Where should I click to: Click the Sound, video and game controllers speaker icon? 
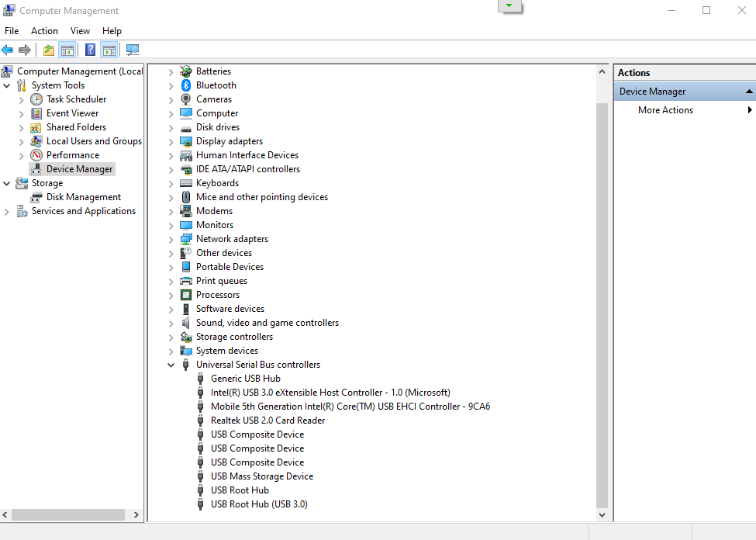coord(186,323)
